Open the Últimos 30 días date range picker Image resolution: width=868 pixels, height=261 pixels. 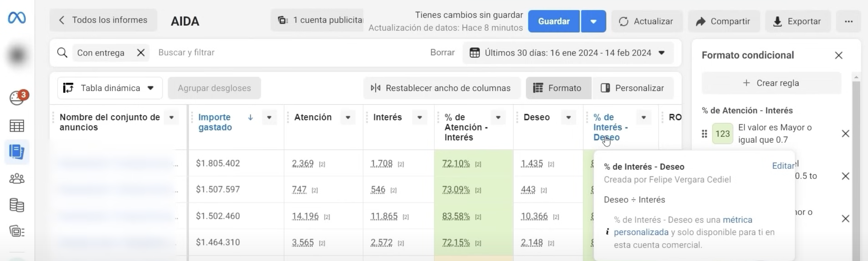click(x=568, y=53)
